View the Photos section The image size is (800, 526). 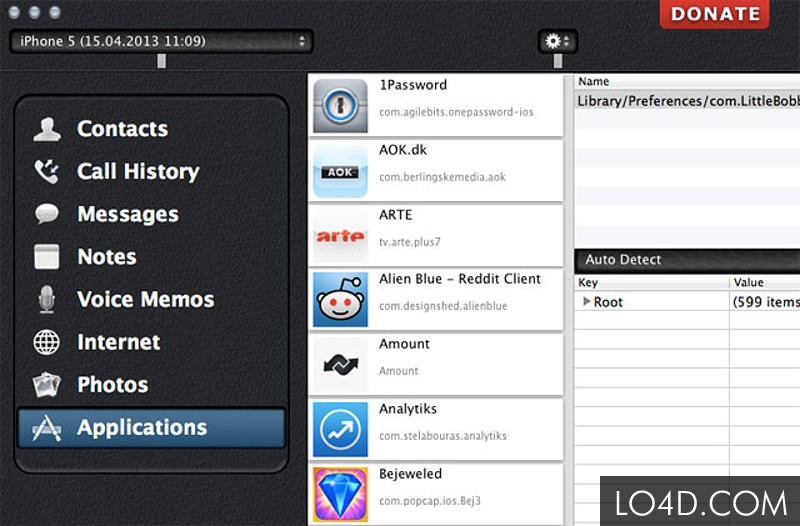[112, 385]
